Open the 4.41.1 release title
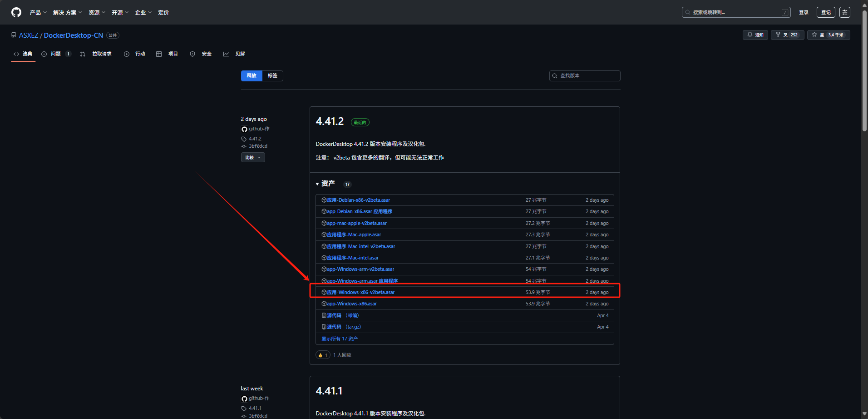Viewport: 868px width, 419px height. click(x=329, y=391)
